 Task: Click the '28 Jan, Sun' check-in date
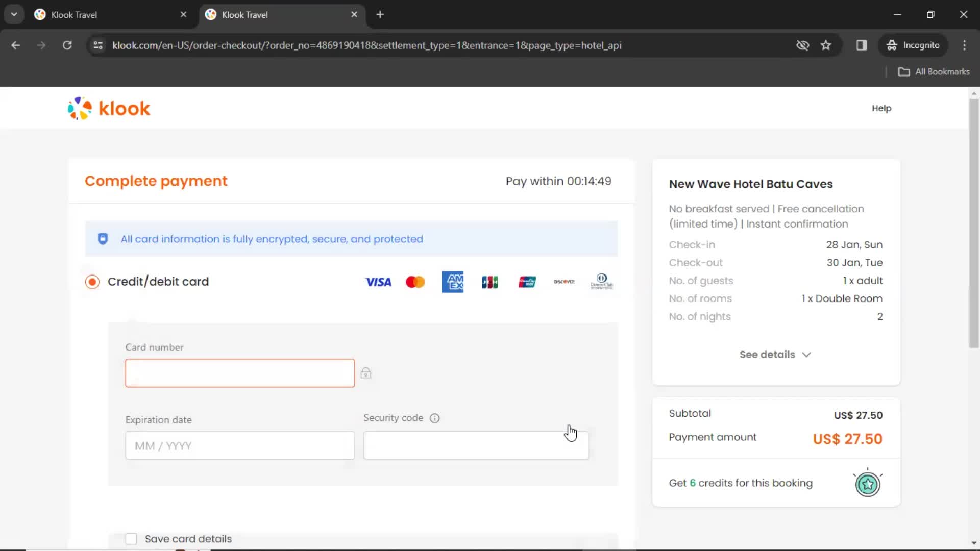coord(854,245)
